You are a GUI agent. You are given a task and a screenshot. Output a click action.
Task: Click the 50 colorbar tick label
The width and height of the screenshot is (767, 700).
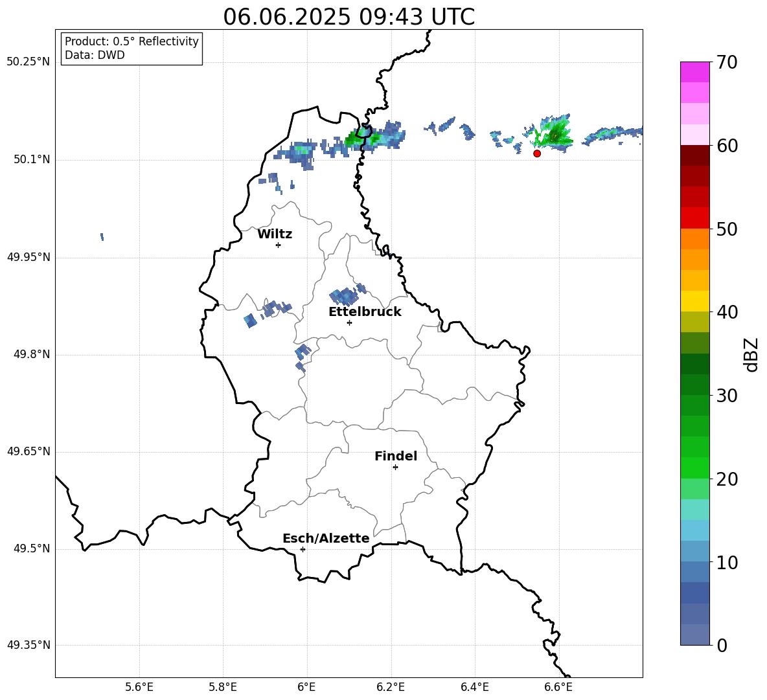(x=727, y=229)
